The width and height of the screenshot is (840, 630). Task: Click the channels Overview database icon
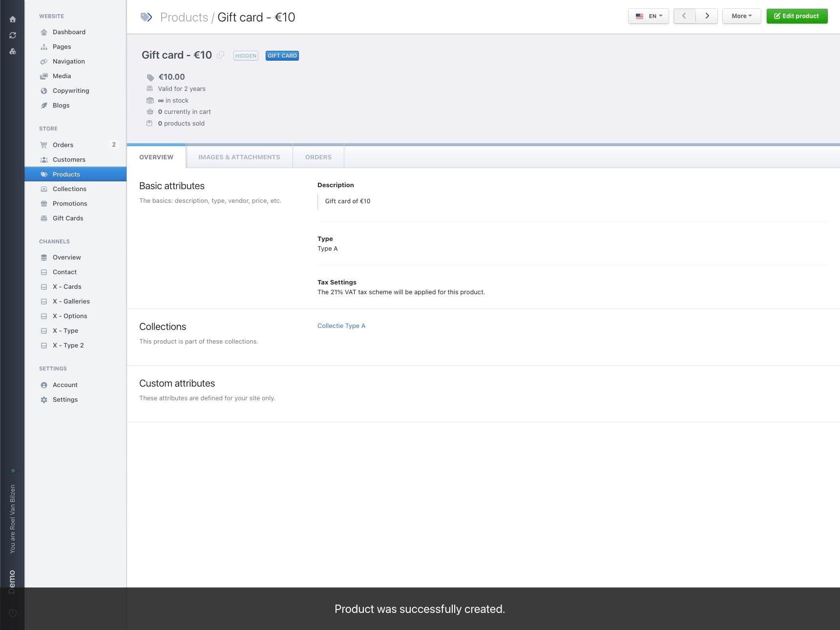[x=44, y=258]
